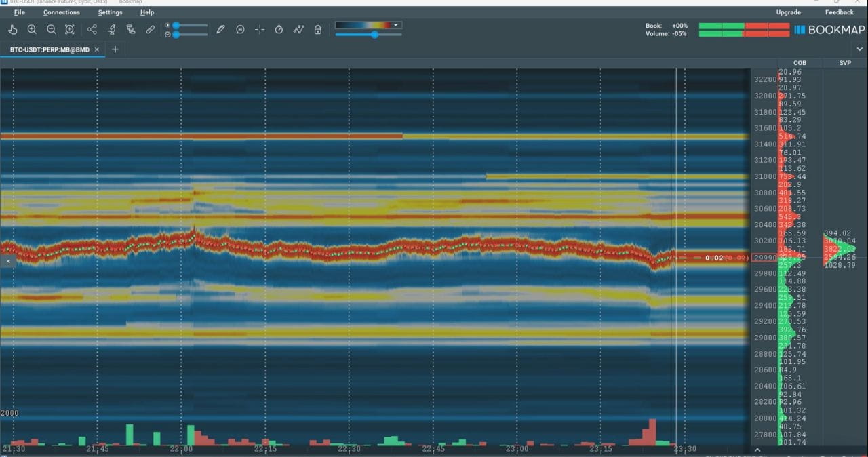Expand the chevron at bottom of price axis
Image resolution: width=868 pixels, height=457 pixels.
pos(757,449)
